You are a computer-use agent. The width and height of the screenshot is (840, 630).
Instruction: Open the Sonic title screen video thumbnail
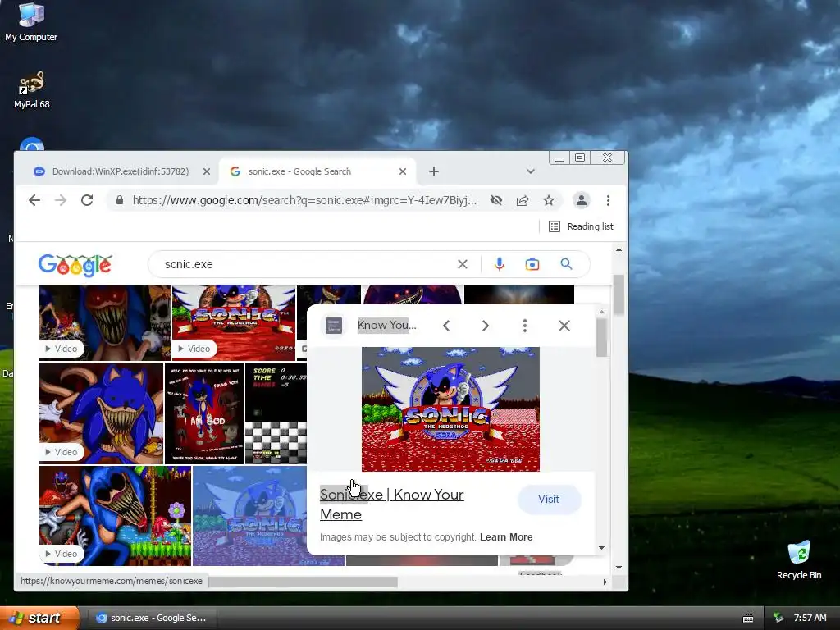234,322
